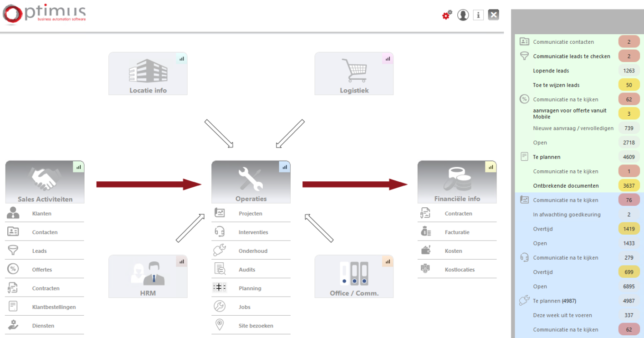This screenshot has height=338, width=644.
Task: Select Projecten under Operaties
Action: [x=250, y=214]
